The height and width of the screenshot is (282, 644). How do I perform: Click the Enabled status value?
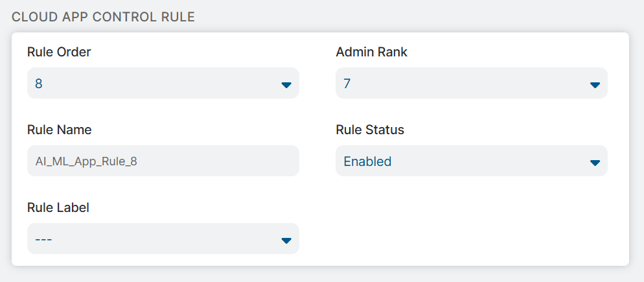(x=367, y=161)
